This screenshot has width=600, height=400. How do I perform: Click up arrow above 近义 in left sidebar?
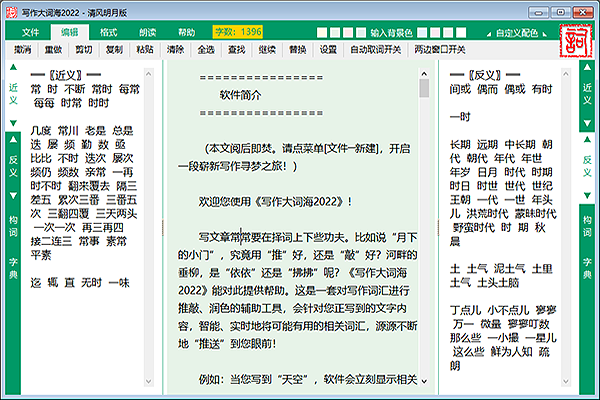[13, 67]
